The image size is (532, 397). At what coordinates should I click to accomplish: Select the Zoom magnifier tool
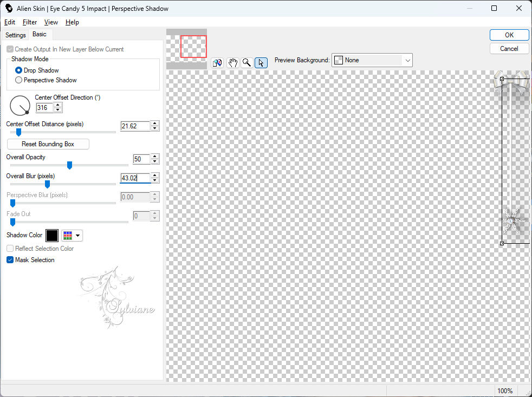click(246, 63)
